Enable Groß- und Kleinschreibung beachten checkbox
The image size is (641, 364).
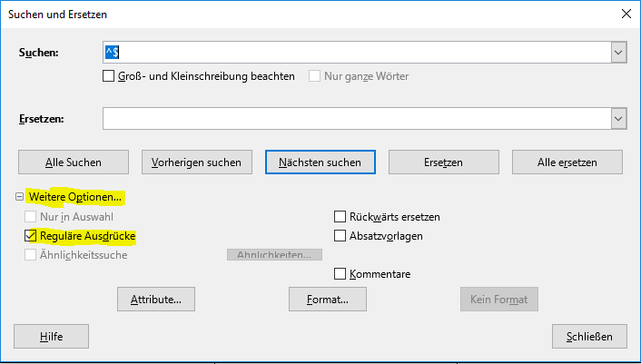coord(109,76)
